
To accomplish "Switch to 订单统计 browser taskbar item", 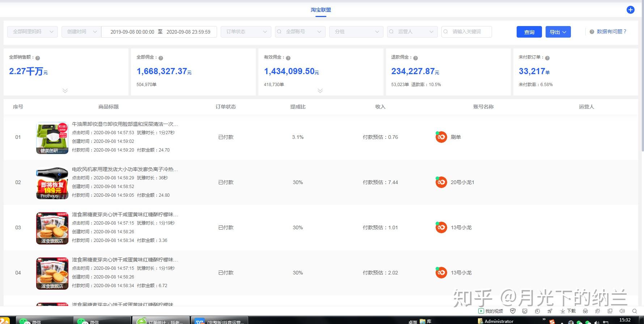I will click(161, 320).
